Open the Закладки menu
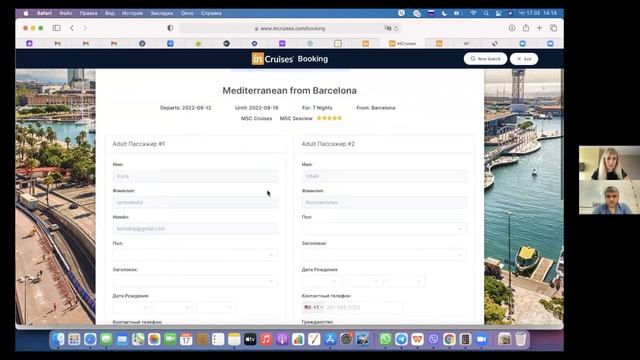 coord(162,13)
